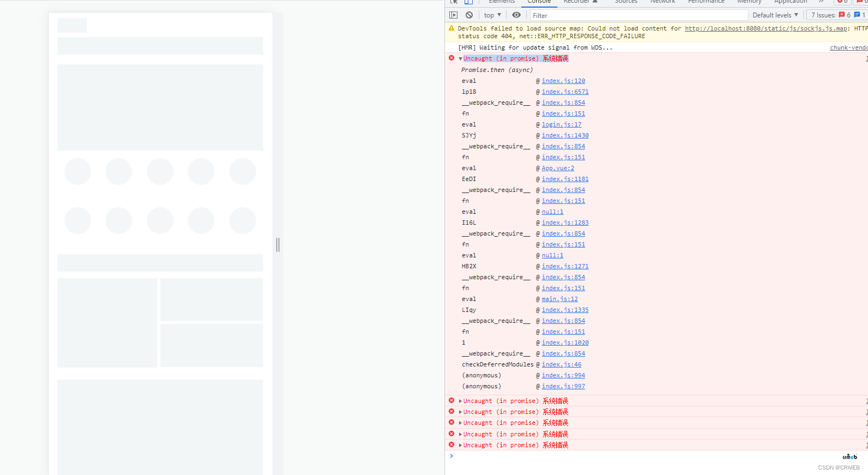
Task: Click the 'HB2X' stack frame name
Action: (469, 266)
